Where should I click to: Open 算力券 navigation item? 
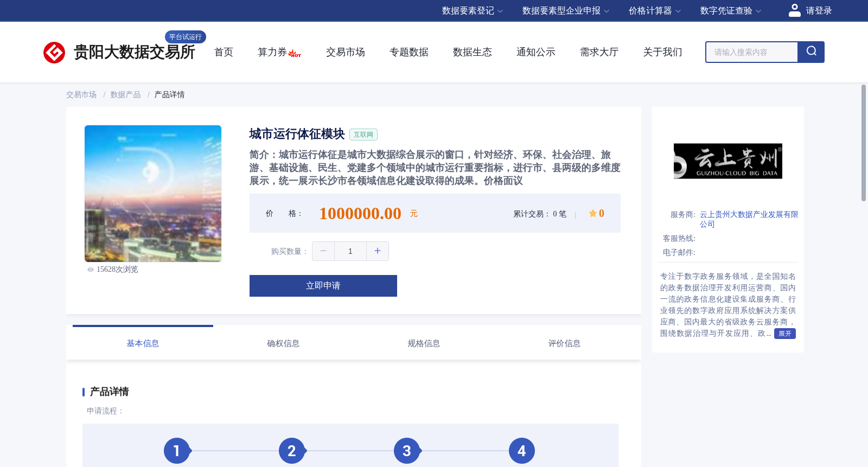click(x=272, y=52)
